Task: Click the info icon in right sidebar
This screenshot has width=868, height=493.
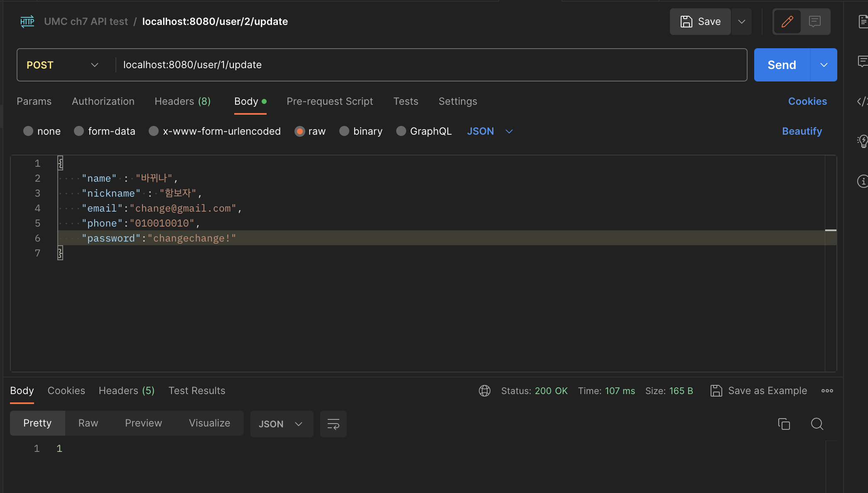Action: click(863, 181)
